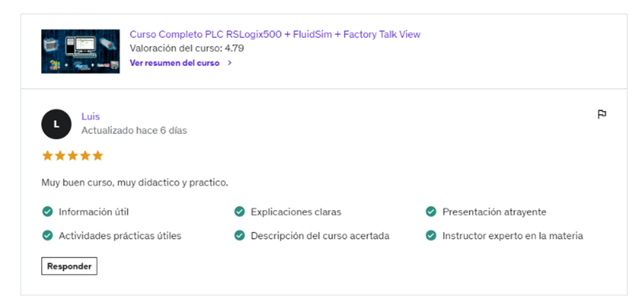The image size is (644, 308).
Task: Adjust the five-star rating control
Action: point(73,155)
